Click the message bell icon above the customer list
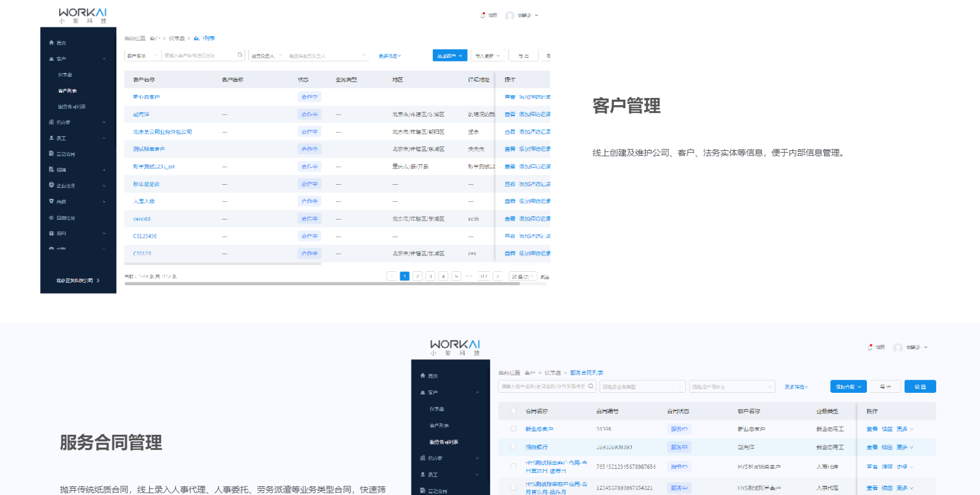Viewport: 980px width, 495px height. (483, 15)
